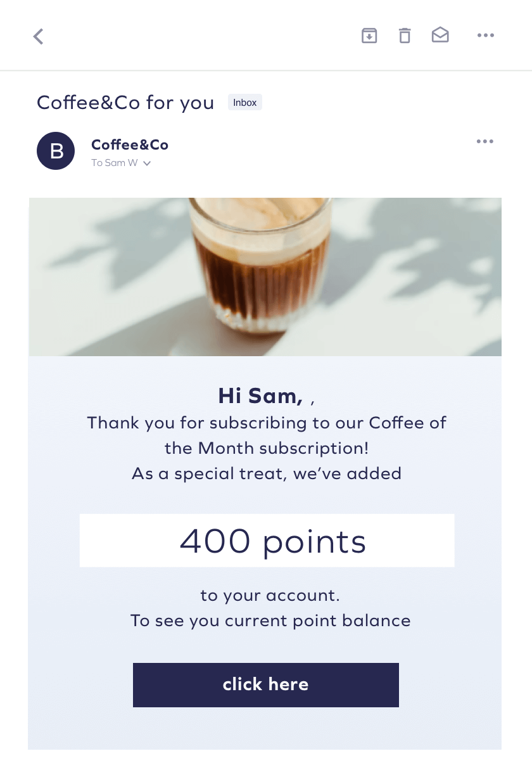Open the top toolbar more options menu
The width and height of the screenshot is (532, 777).
[486, 35]
